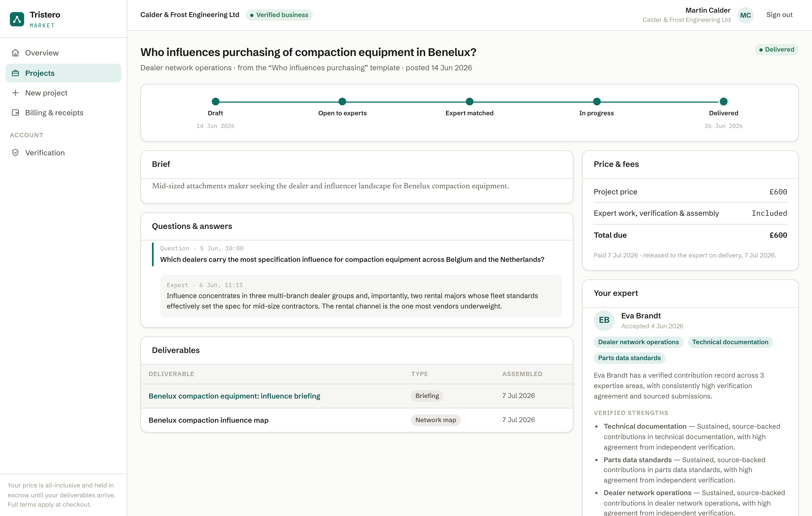
Task: Go to the Projects section
Action: pos(63,73)
